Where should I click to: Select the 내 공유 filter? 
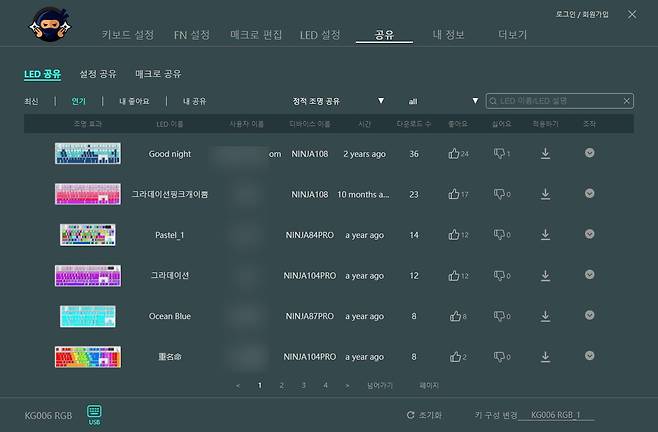(x=194, y=101)
